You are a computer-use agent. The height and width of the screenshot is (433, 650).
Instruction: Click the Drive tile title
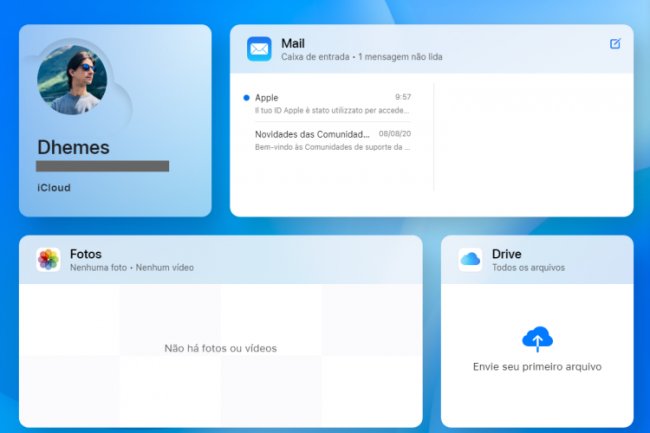[506, 254]
